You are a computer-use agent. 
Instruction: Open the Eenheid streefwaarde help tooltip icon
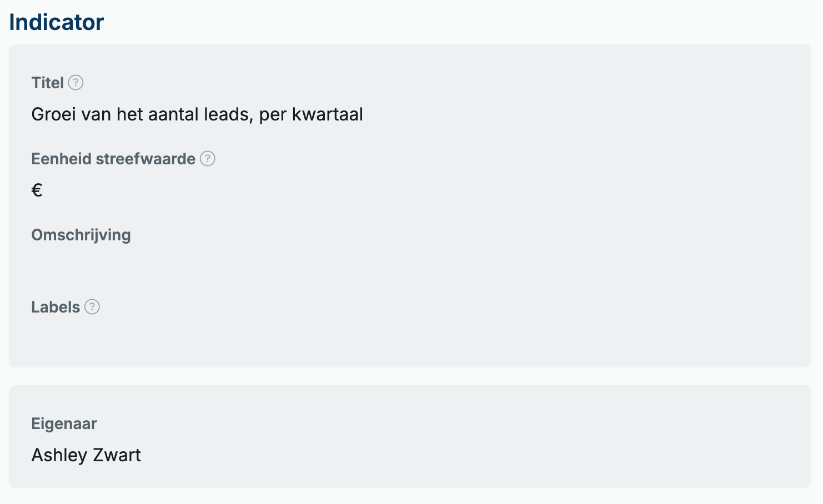[x=208, y=159]
